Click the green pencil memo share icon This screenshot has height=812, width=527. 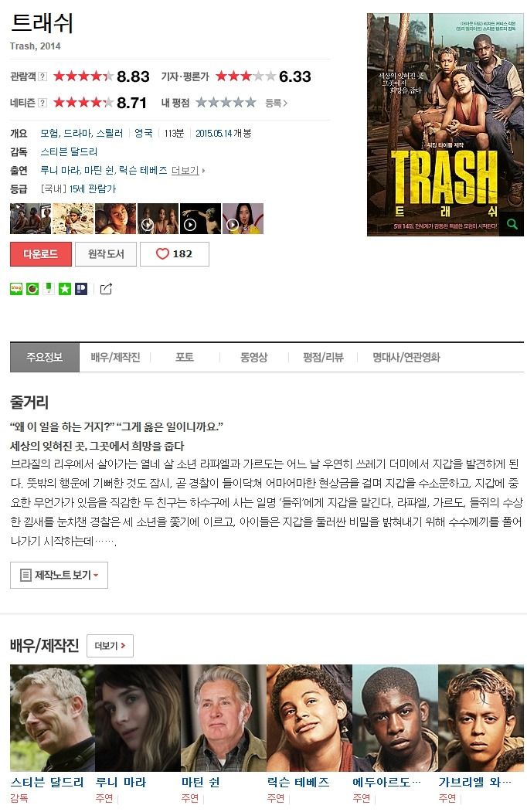click(48, 288)
